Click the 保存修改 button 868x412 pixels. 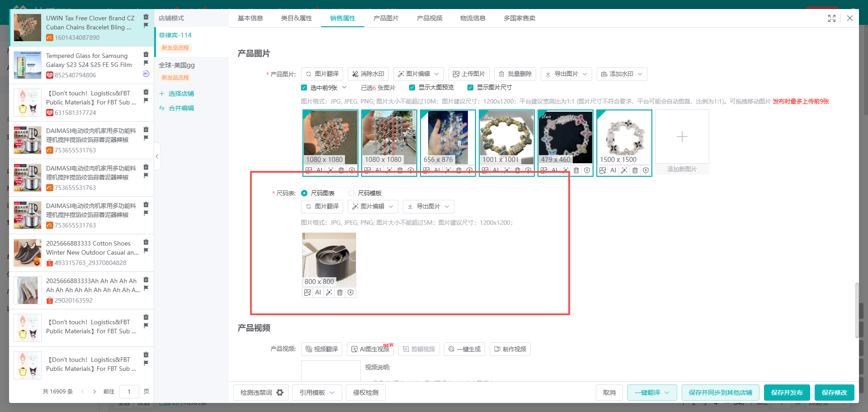pyautogui.click(x=834, y=393)
